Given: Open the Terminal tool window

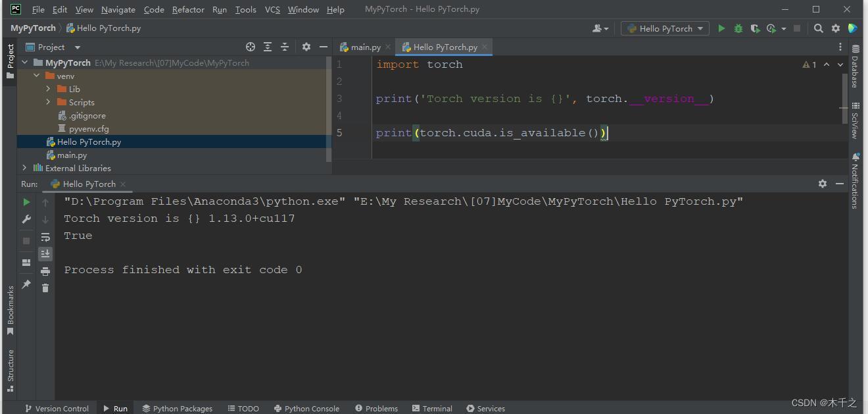Looking at the screenshot, I should click(x=432, y=408).
